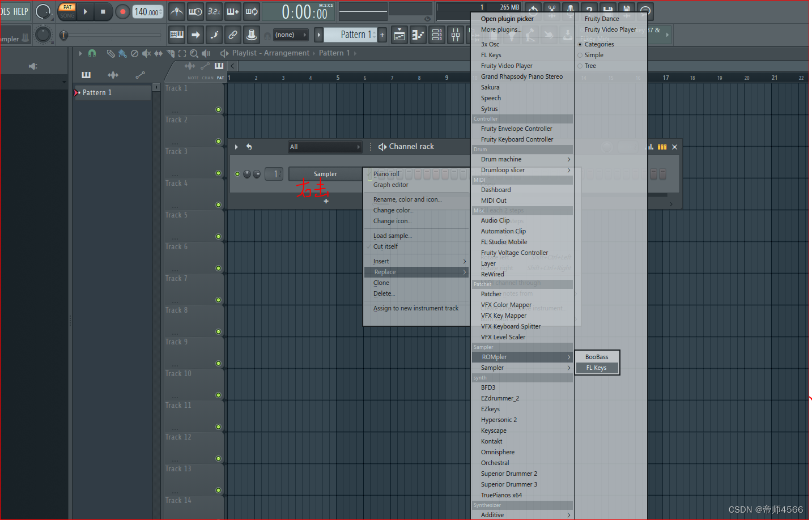812x520 pixels.
Task: Open the playlist view icon
Action: coord(399,35)
